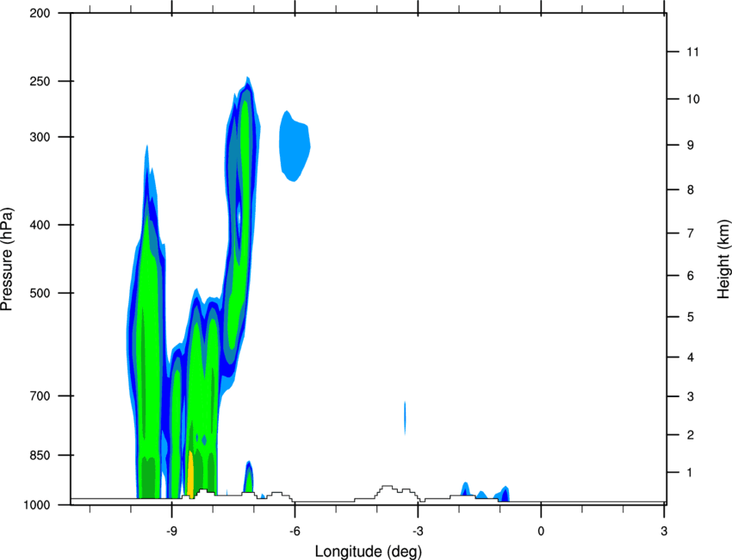Click the isolated light-blue blob near 300 hPa
This screenshot has height=560, width=732.
(x=295, y=146)
